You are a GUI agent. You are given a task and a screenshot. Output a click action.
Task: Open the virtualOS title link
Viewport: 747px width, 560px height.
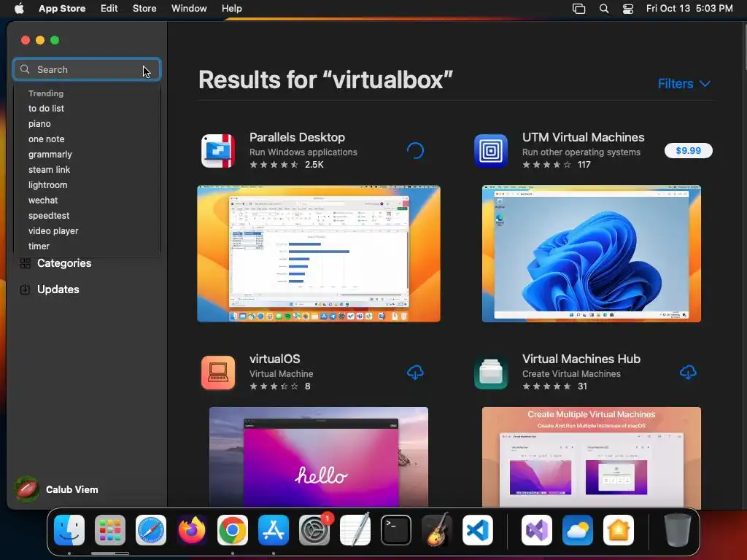point(275,359)
